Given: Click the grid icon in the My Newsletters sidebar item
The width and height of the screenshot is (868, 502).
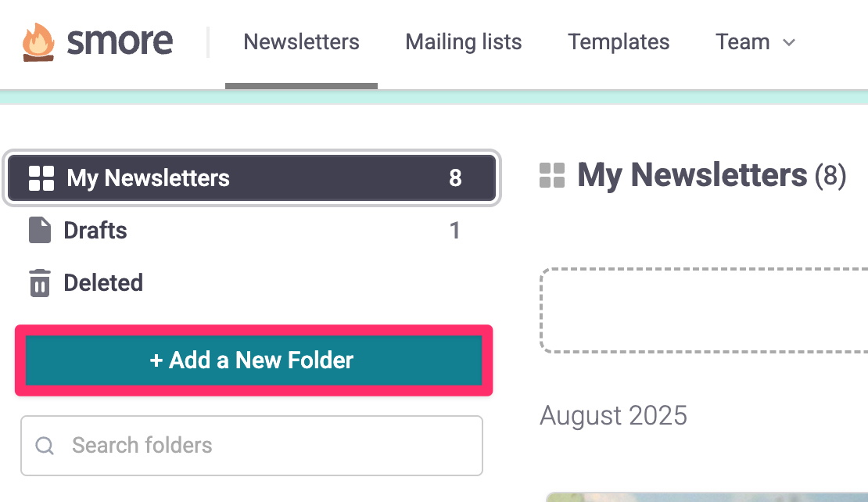Looking at the screenshot, I should [x=41, y=178].
